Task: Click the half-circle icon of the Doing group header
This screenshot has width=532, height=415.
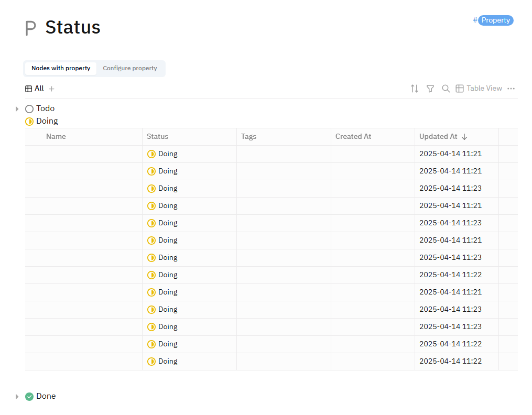Action: (x=29, y=122)
